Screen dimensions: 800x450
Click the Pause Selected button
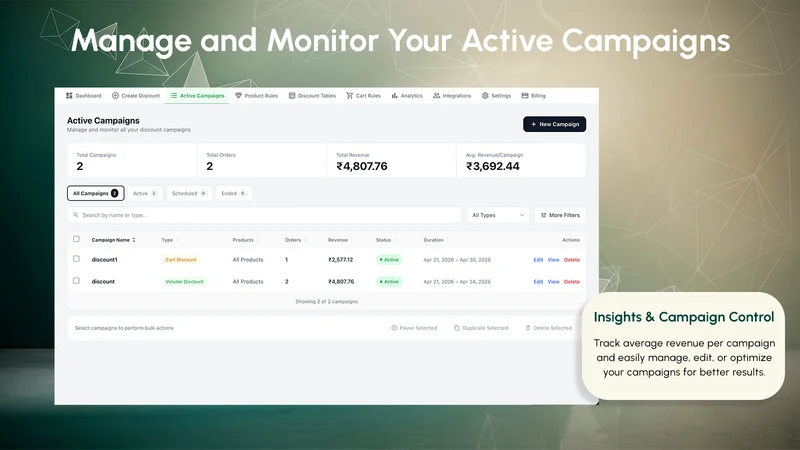click(x=414, y=328)
